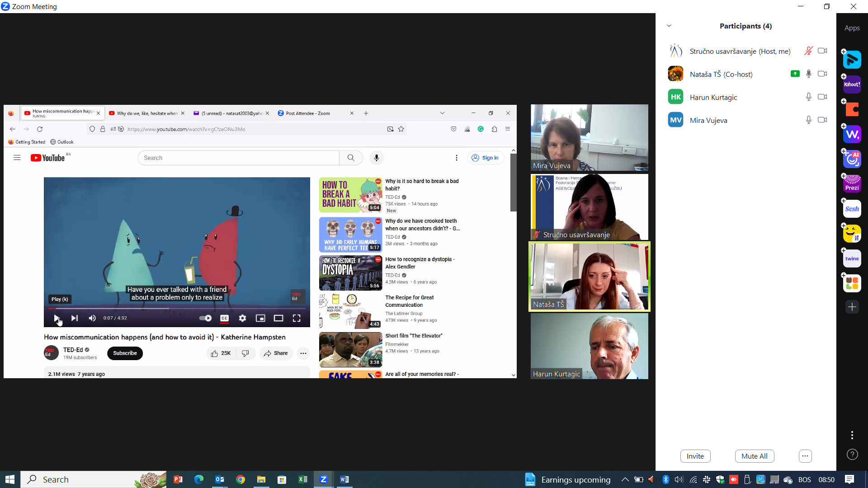Screen dimensions: 868x488
Task: Enter fullscreen in YouTube player
Action: click(x=297, y=318)
